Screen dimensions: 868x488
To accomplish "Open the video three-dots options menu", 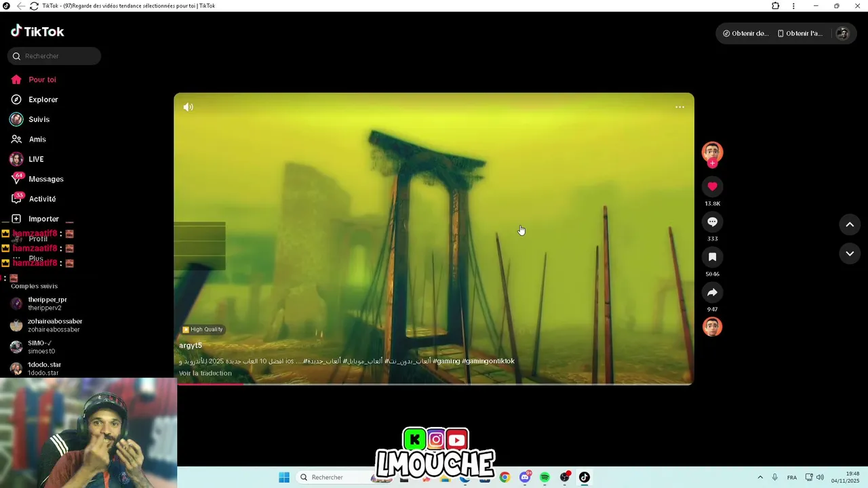I will [x=679, y=107].
